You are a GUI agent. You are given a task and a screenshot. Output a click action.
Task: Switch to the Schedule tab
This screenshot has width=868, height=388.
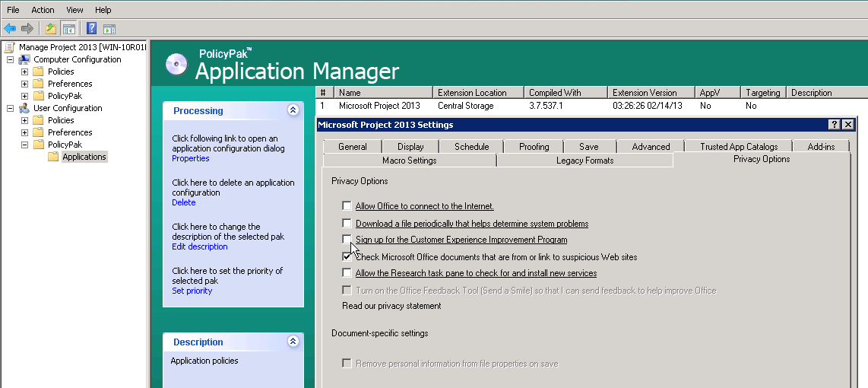click(472, 146)
